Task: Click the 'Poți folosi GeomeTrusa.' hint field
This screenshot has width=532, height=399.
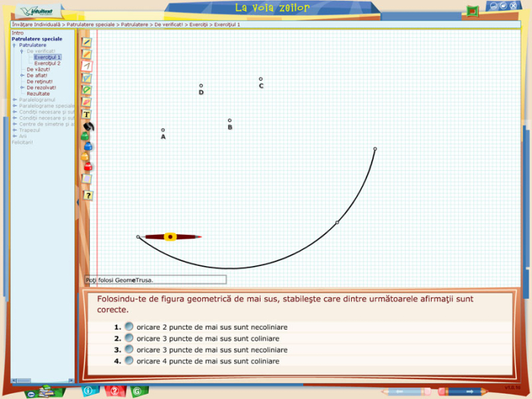Action: click(x=155, y=280)
